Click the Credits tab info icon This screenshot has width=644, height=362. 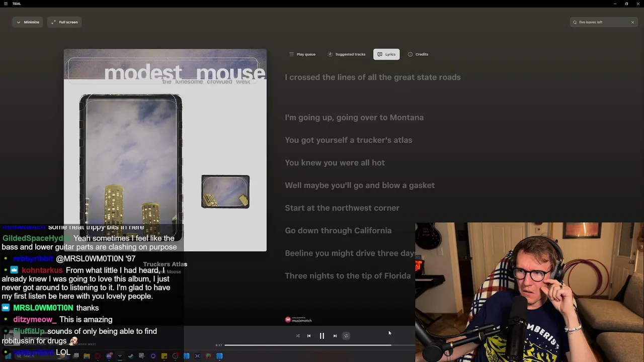[x=410, y=54]
